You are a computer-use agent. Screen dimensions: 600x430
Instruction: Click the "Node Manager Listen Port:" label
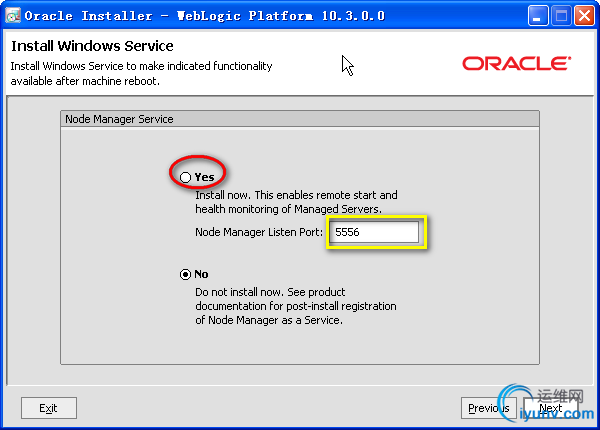point(259,232)
